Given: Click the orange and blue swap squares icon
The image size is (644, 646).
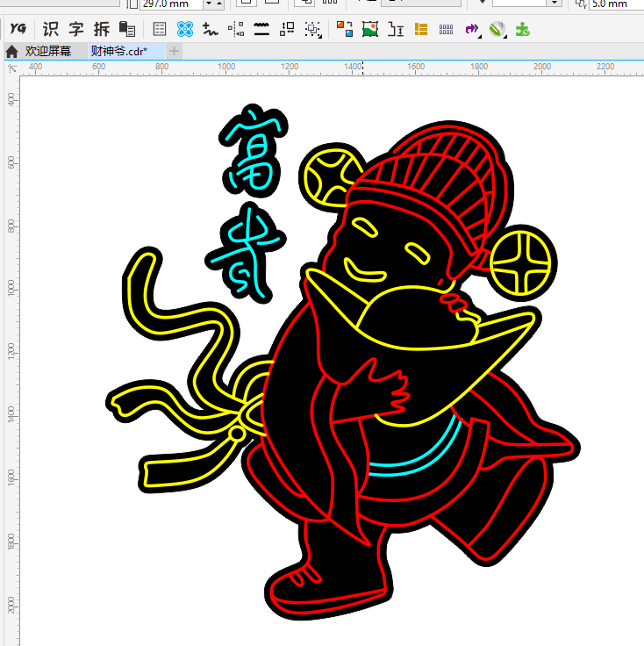Looking at the screenshot, I should (x=345, y=29).
